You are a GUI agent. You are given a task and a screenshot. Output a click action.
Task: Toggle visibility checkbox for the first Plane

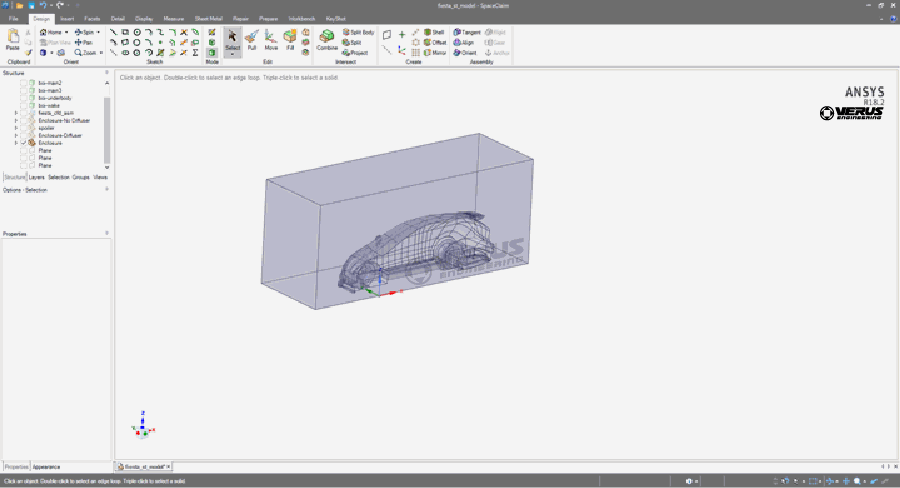(x=24, y=150)
